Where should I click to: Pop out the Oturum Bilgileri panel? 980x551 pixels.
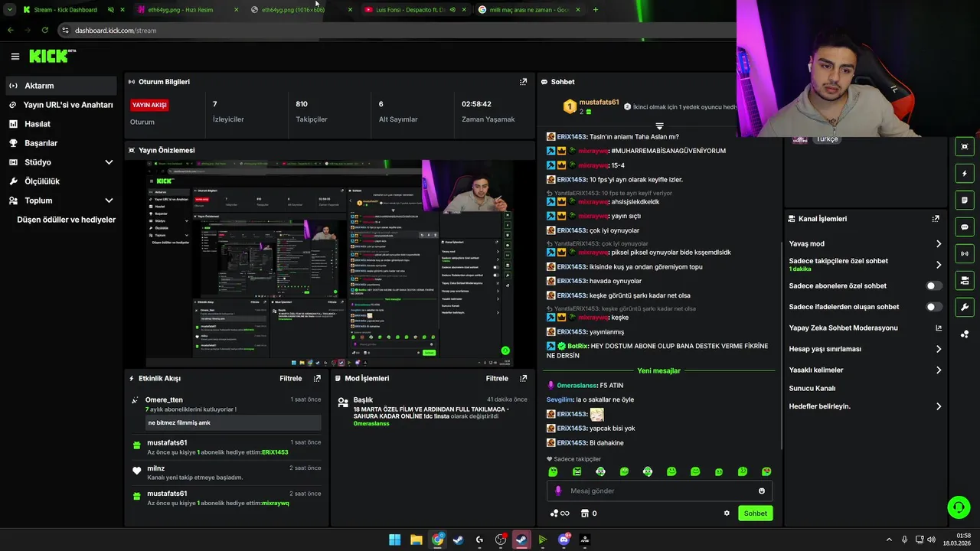click(x=523, y=82)
